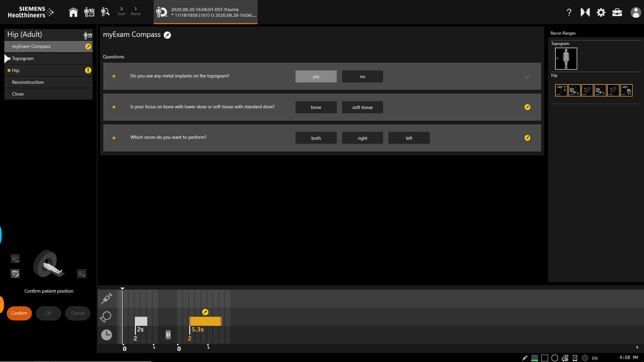Click the orange 5.3s Hip scan bar
644x362 pixels.
205,321
